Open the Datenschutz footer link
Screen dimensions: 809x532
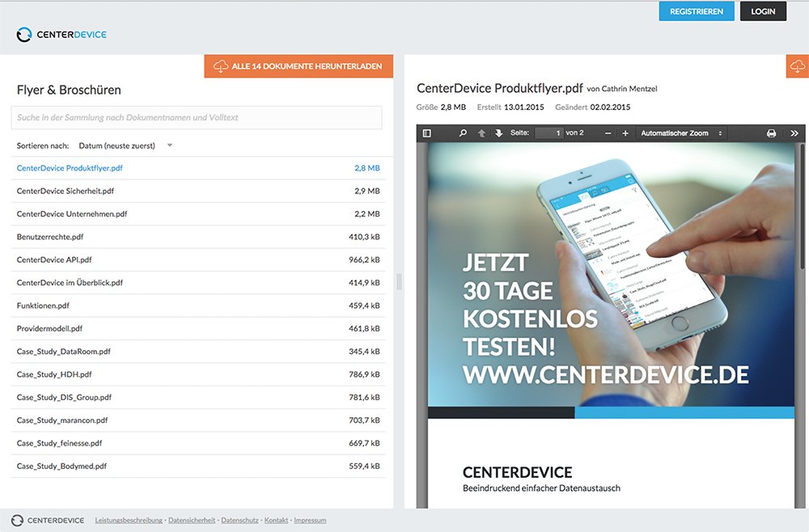239,521
